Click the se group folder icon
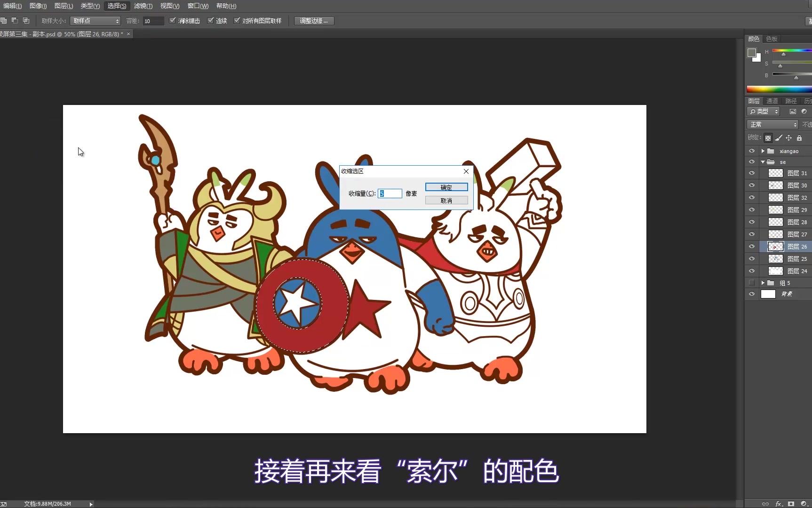 (771, 162)
